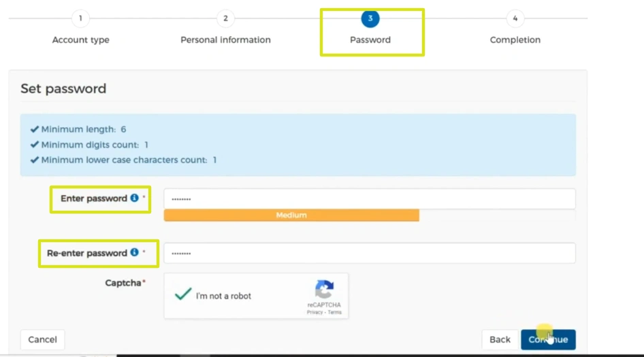644x357 pixels.
Task: Go back with the Back button
Action: tap(500, 339)
